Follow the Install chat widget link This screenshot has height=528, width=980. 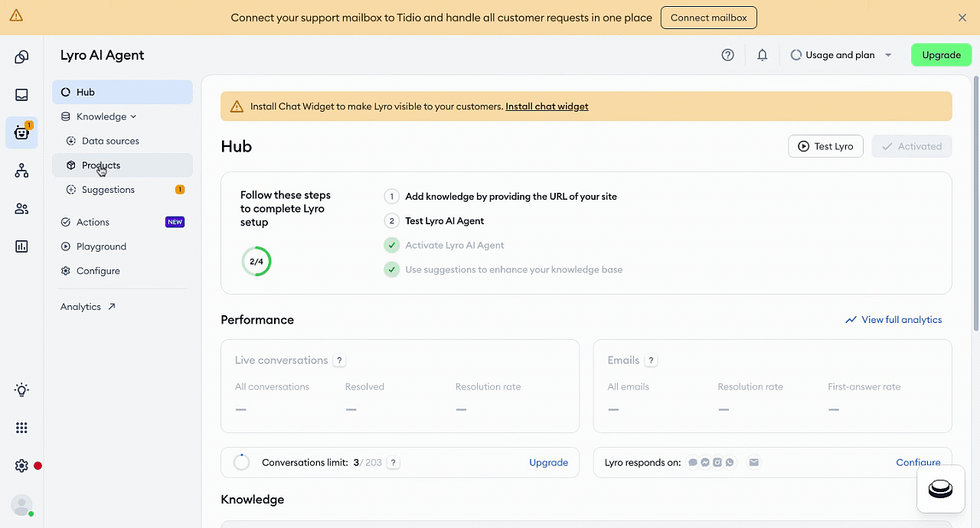547,106
